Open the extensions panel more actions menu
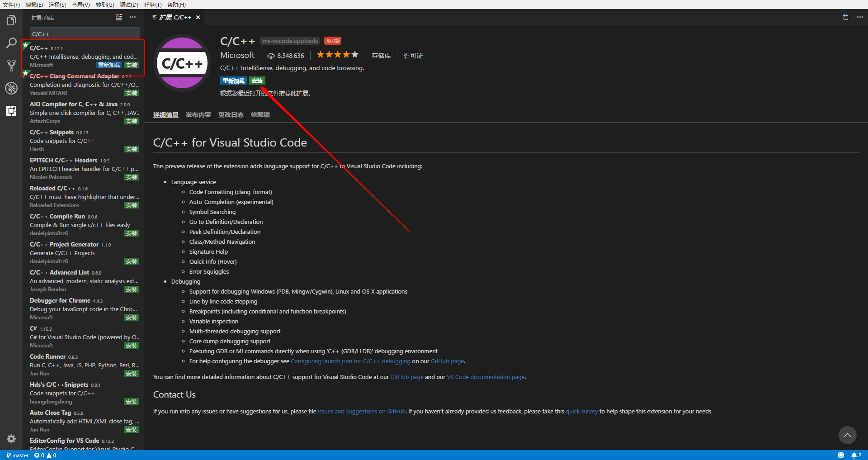This screenshot has width=868, height=460. tap(132, 17)
